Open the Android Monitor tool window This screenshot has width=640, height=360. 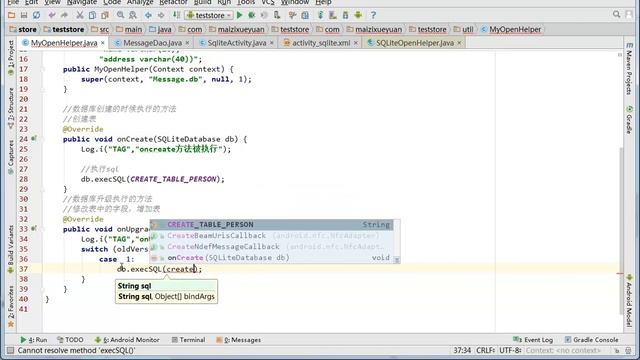127,340
